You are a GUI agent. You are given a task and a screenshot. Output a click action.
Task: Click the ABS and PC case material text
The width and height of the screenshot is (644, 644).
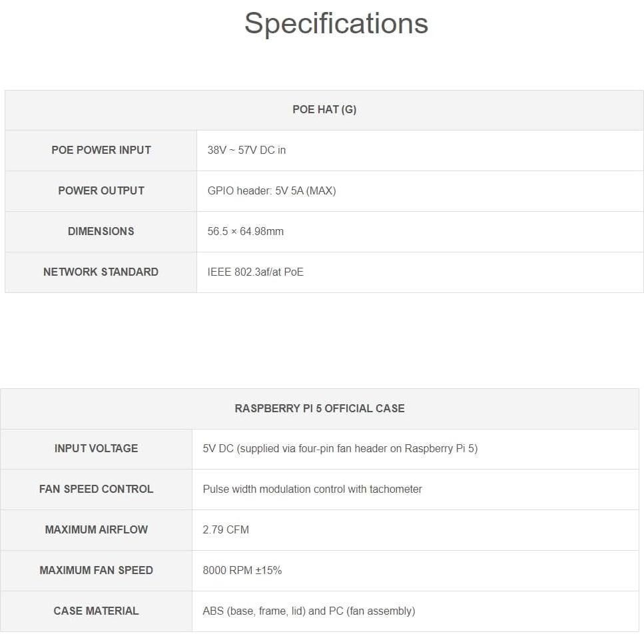click(x=308, y=611)
